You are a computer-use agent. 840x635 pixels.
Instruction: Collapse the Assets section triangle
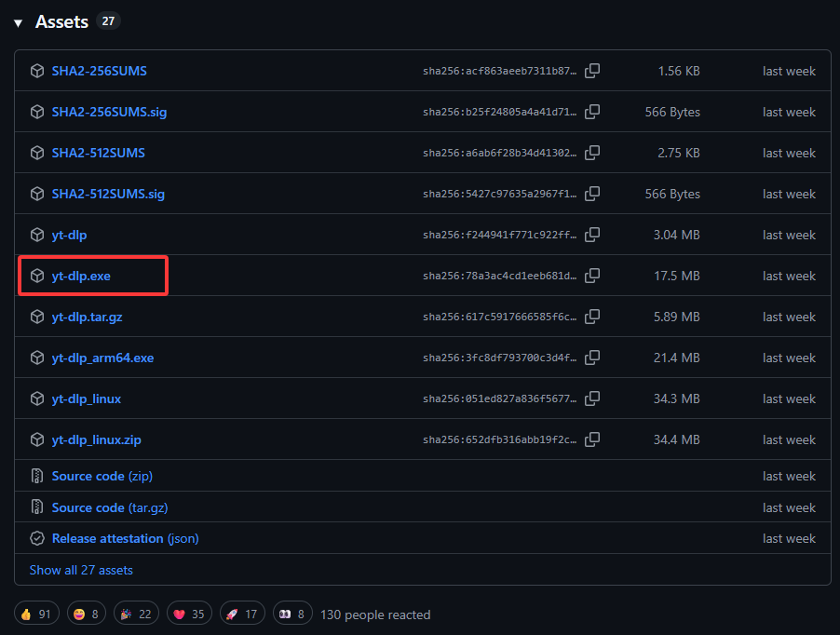coord(18,22)
